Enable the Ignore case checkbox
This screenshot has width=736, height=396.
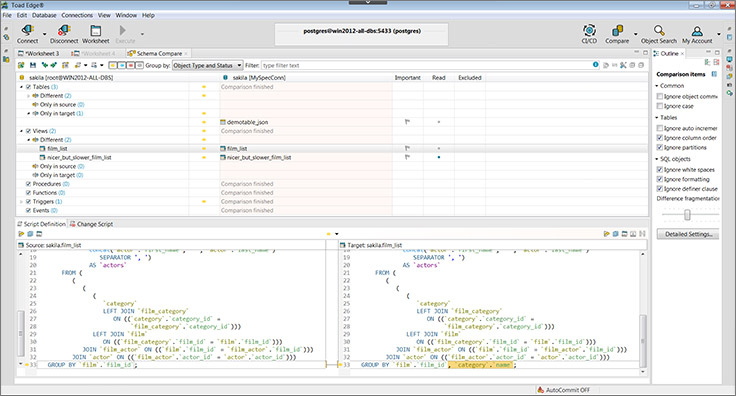659,106
